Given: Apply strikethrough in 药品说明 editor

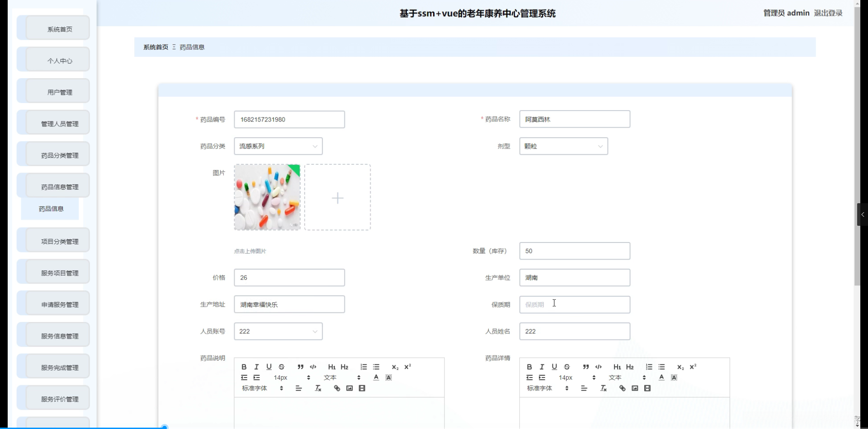Looking at the screenshot, I should coord(282,367).
